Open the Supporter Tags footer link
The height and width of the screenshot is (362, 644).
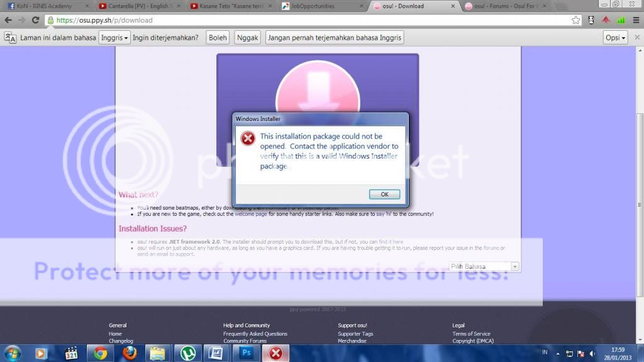[355, 334]
